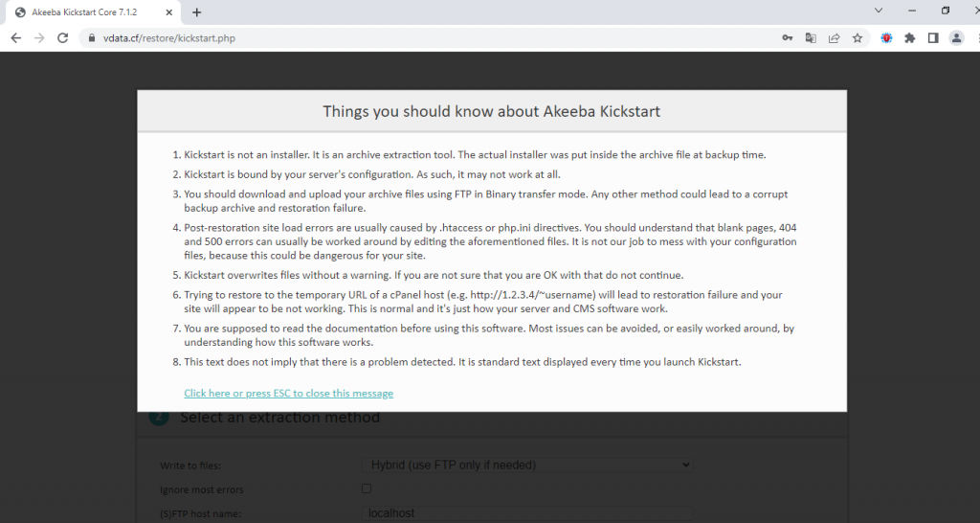The height and width of the screenshot is (523, 980).
Task: Open the Extensions puzzle piece menu
Action: point(910,38)
